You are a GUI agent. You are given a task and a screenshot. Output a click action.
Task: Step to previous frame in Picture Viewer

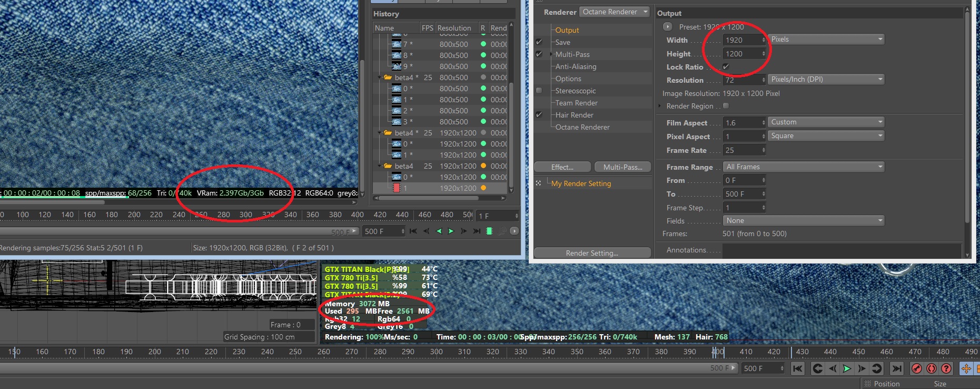426,231
